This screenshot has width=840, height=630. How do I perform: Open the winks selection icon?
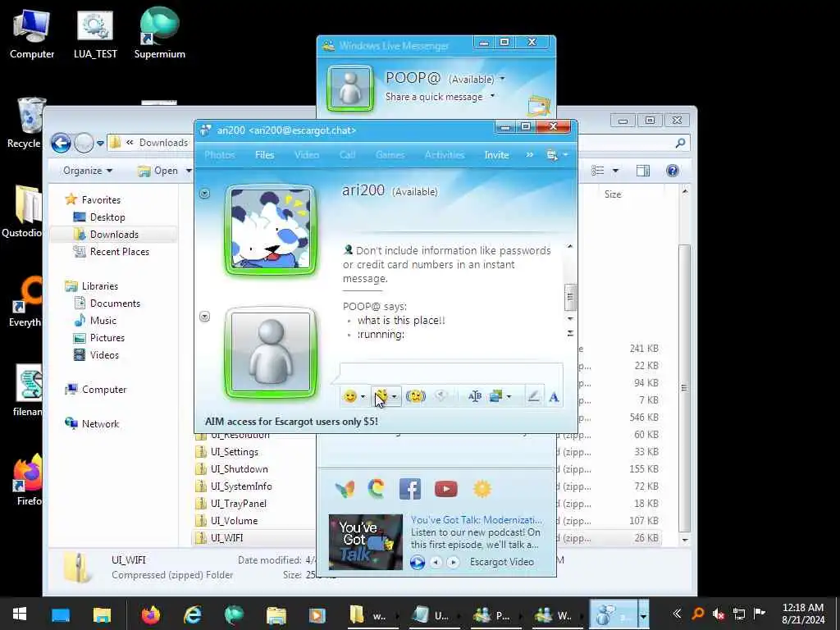(x=381, y=396)
